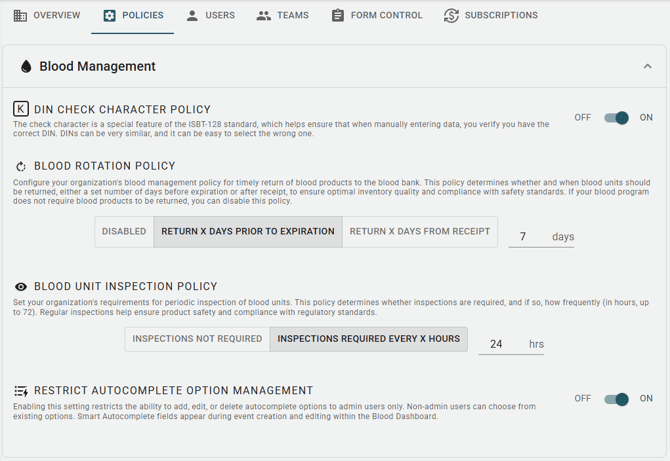This screenshot has width=670, height=461.
Task: Open the Overview tab
Action: click(47, 15)
